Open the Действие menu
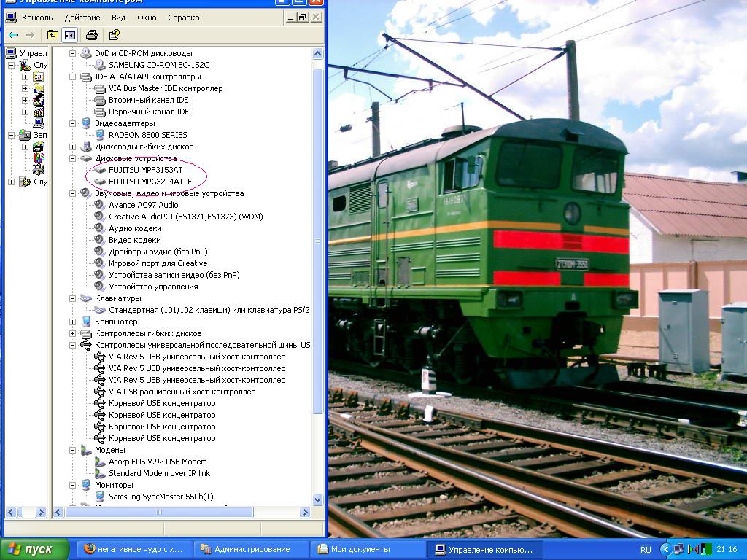The width and height of the screenshot is (747, 560). point(82,17)
